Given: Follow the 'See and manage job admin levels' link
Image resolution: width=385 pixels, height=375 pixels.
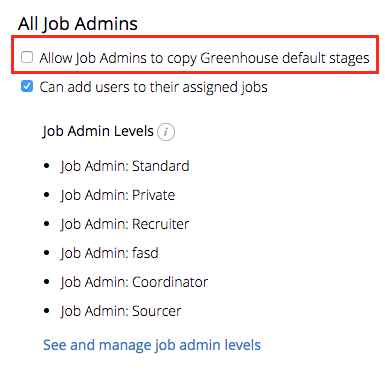Looking at the screenshot, I should tap(152, 345).
